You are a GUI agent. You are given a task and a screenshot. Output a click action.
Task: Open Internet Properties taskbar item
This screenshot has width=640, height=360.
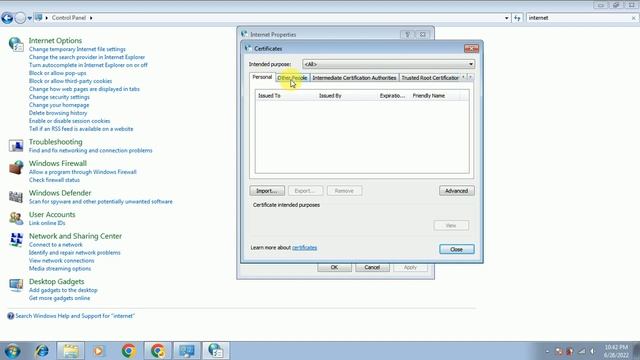216,351
